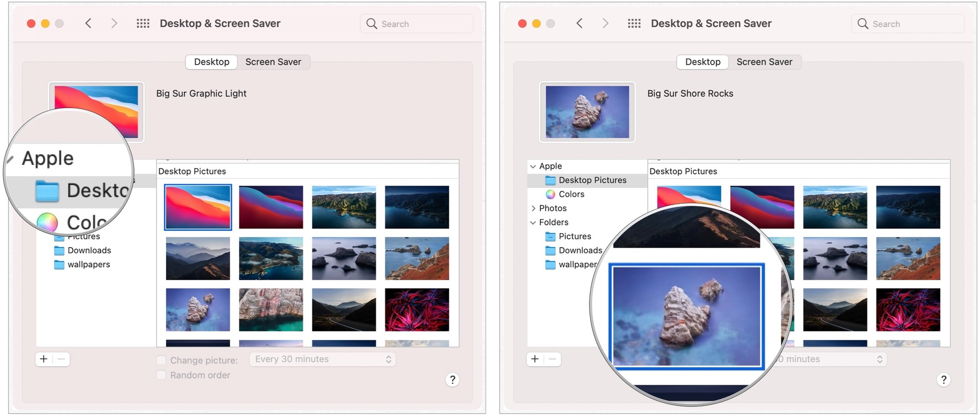Select the selected Graphic Light wallpaper, left window
The image size is (980, 416).
coord(198,207)
